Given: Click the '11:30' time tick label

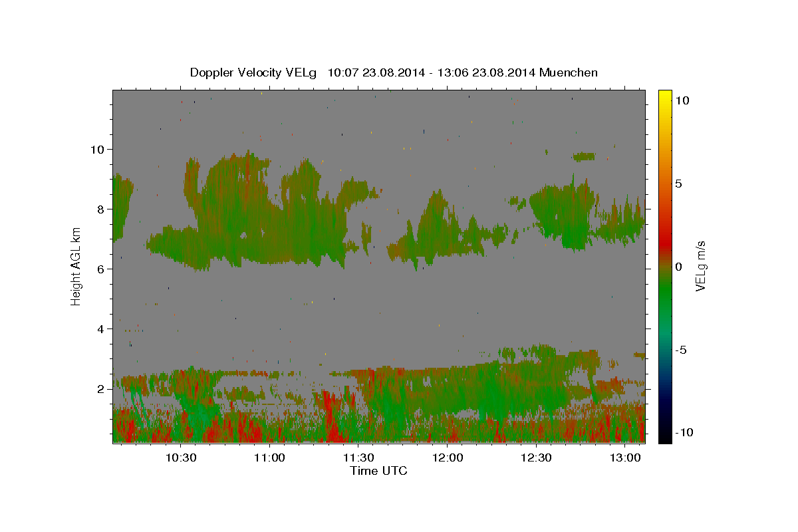Looking at the screenshot, I should click(x=358, y=458).
